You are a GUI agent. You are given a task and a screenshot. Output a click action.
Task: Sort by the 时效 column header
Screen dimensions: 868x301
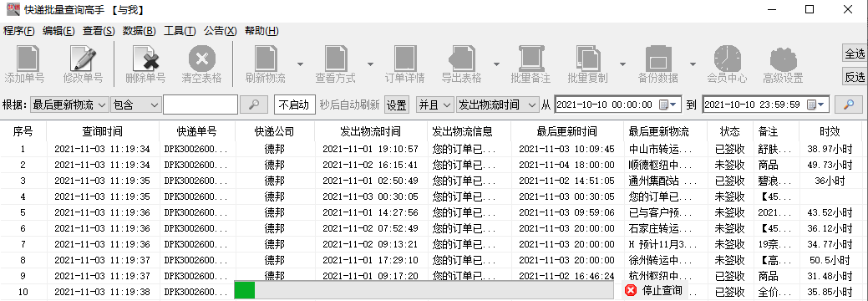point(830,131)
